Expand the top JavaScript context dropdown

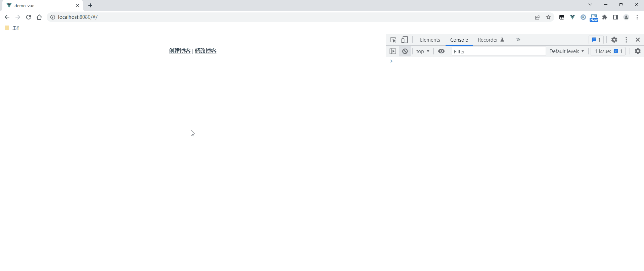423,51
